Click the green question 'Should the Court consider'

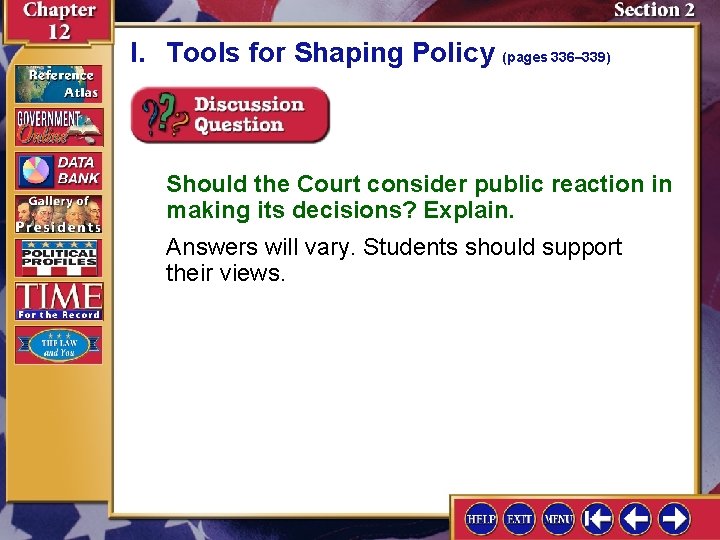pyautogui.click(x=419, y=197)
